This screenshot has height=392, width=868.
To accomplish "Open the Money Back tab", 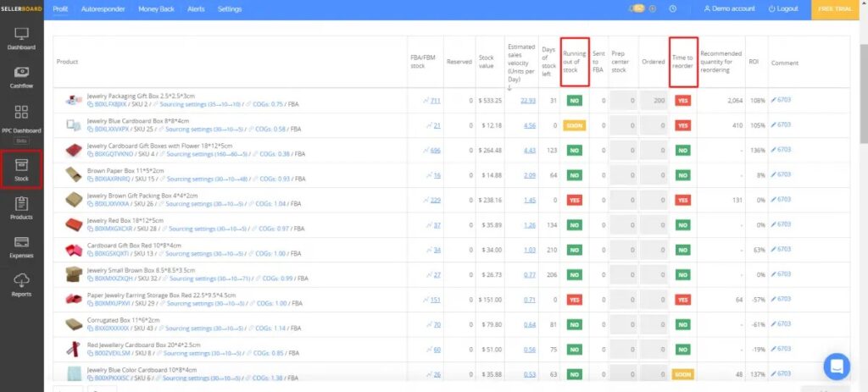I will point(157,8).
